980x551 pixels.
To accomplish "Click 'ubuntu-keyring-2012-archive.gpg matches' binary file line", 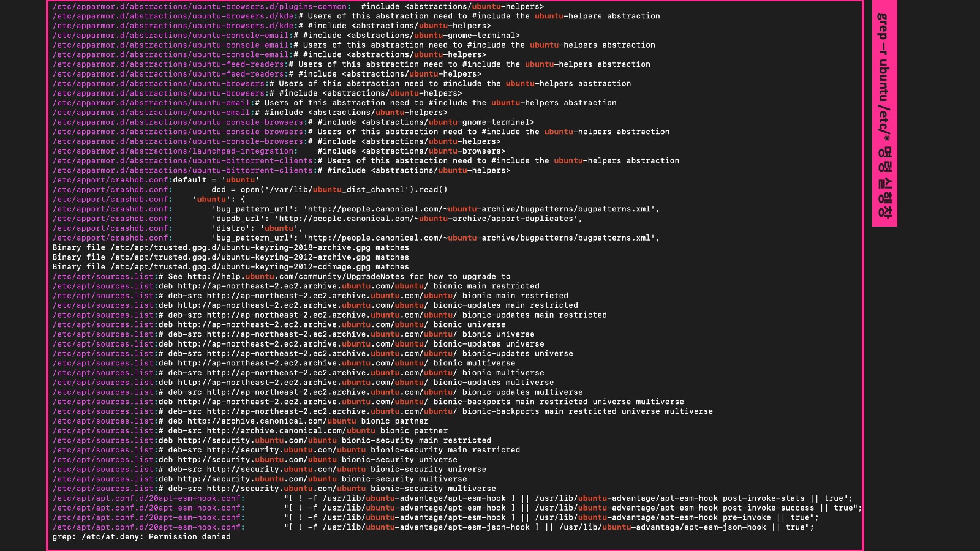I will click(x=231, y=257).
